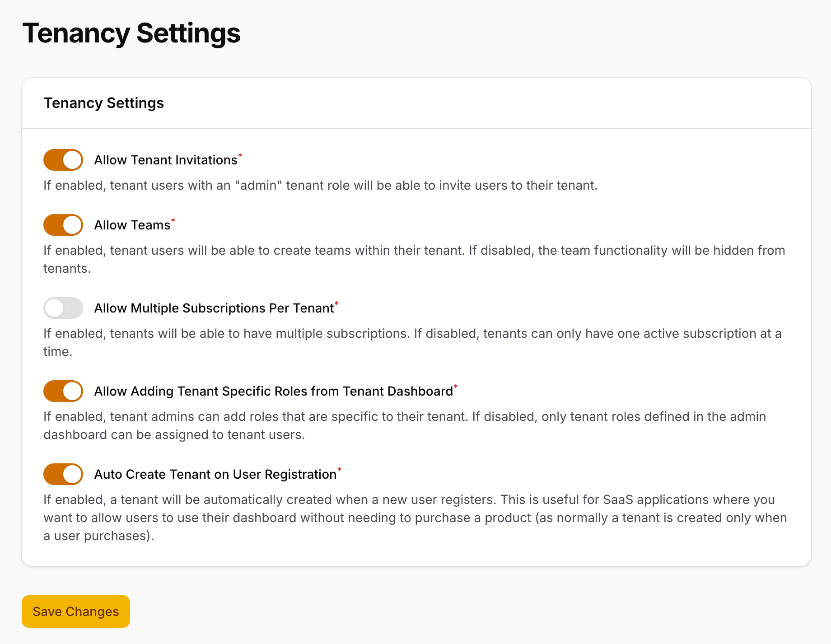This screenshot has height=644, width=831.
Task: Click the asterisk next to Allow Tenant Invitations
Action: [240, 155]
